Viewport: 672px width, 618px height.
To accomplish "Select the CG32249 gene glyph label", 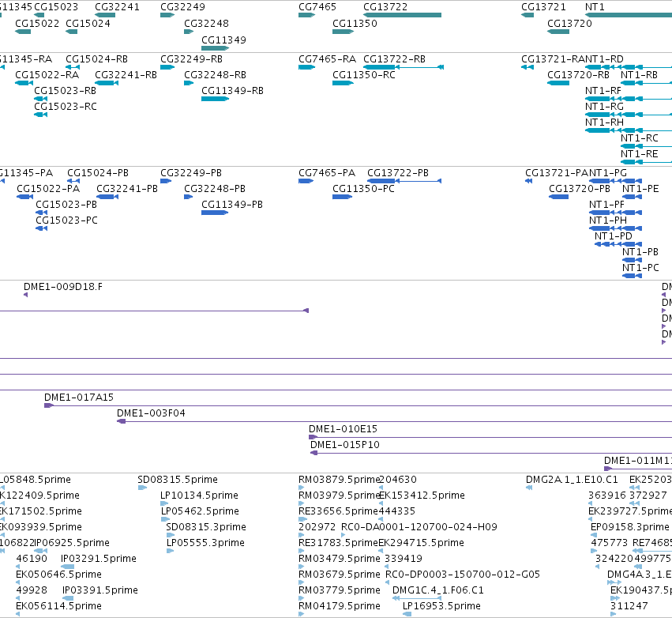I will pyautogui.click(x=182, y=7).
